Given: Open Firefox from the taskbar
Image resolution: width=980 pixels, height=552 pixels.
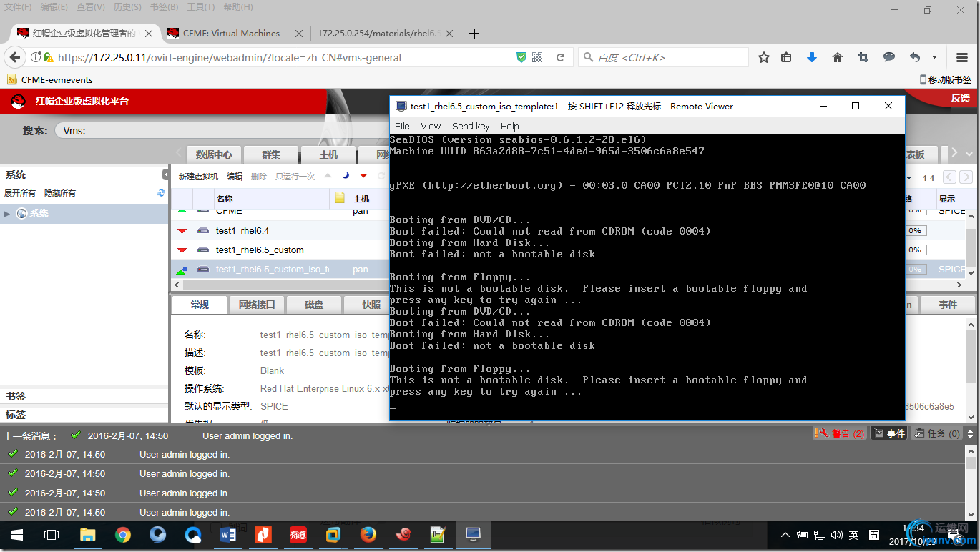Looking at the screenshot, I should [368, 535].
